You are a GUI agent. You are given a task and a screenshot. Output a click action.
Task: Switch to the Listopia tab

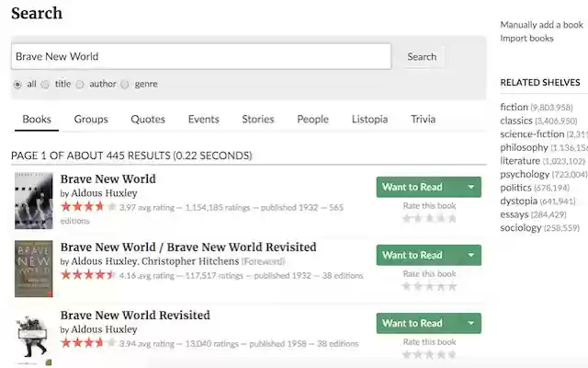tap(369, 120)
